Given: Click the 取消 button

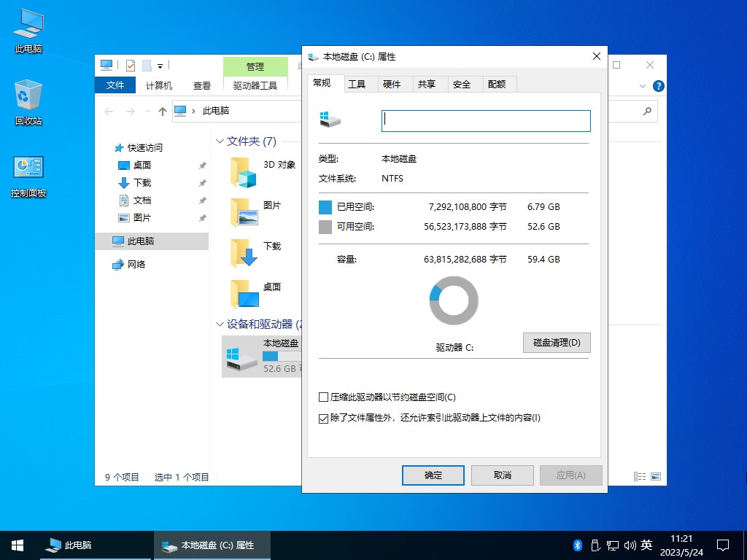Looking at the screenshot, I should coord(502,475).
